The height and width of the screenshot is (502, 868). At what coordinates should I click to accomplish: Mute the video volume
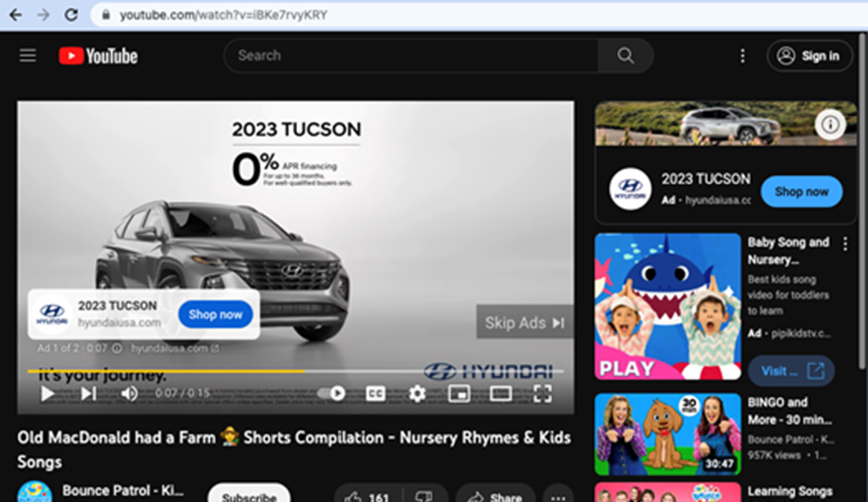pyautogui.click(x=129, y=394)
